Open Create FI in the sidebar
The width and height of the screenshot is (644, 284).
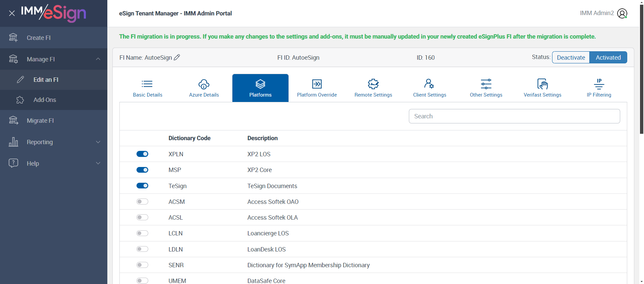(x=54, y=38)
